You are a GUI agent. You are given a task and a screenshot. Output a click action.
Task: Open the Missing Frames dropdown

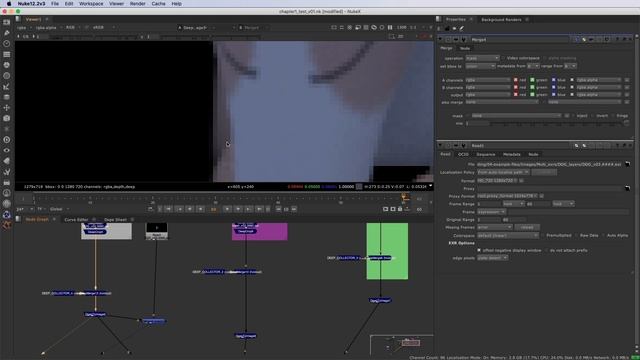click(495, 227)
